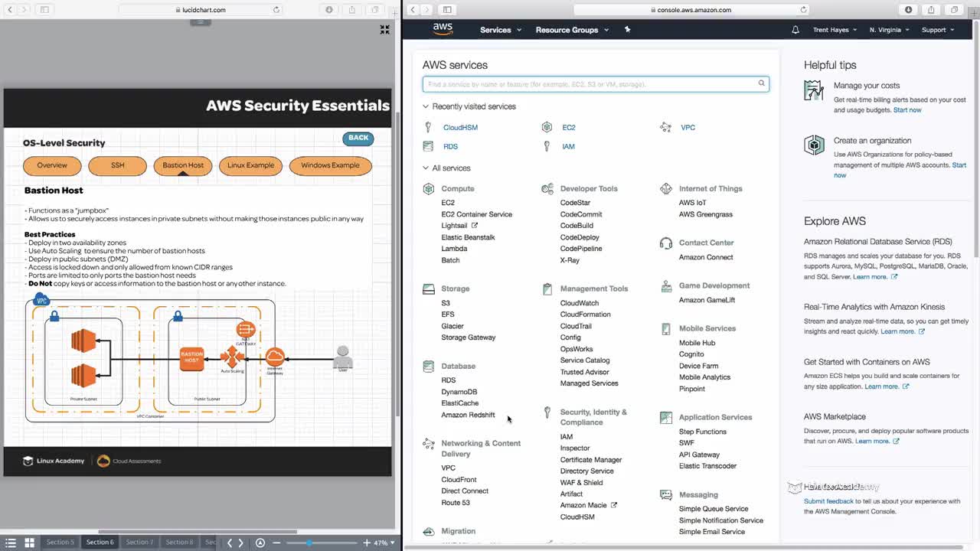The height and width of the screenshot is (551, 980).
Task: Open the Certificate Manager link
Action: click(x=591, y=460)
